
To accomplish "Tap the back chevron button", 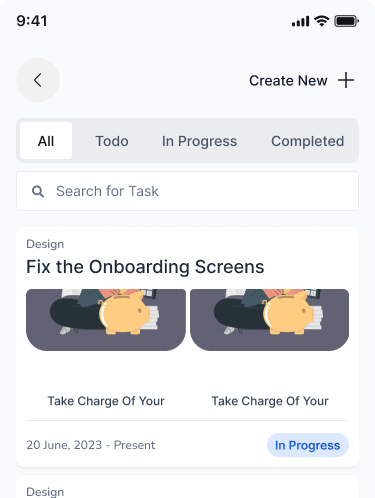I will tap(38, 80).
